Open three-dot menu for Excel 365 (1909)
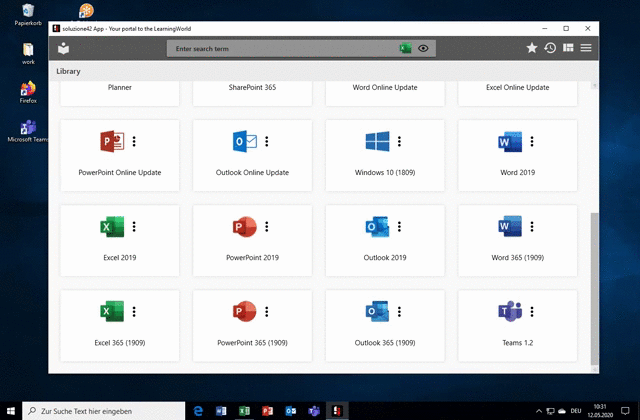 pos(134,312)
